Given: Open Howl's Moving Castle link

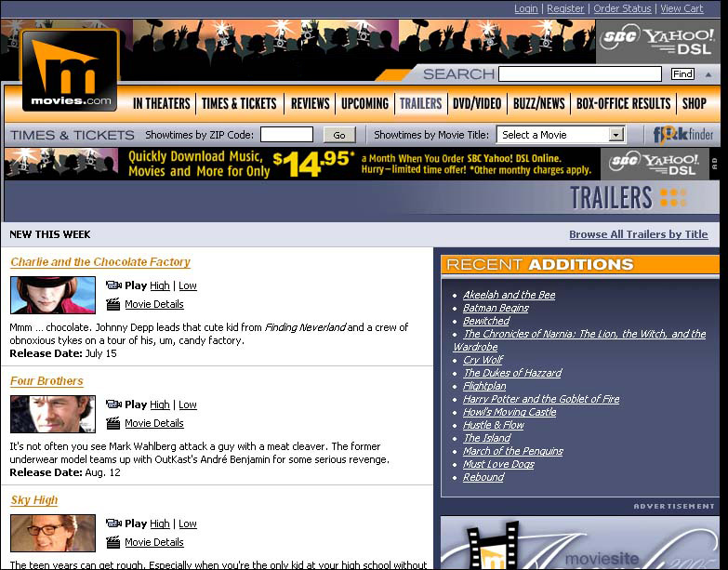Looking at the screenshot, I should click(510, 412).
